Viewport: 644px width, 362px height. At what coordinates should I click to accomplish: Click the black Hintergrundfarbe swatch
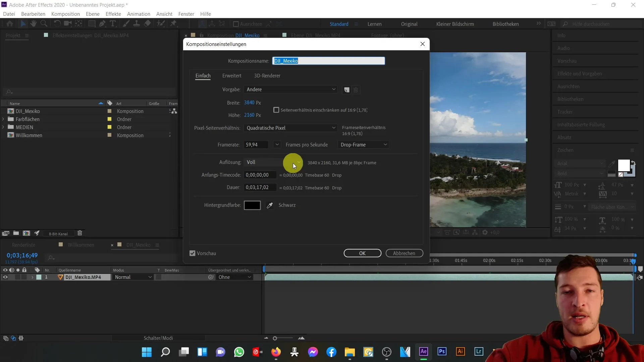252,205
